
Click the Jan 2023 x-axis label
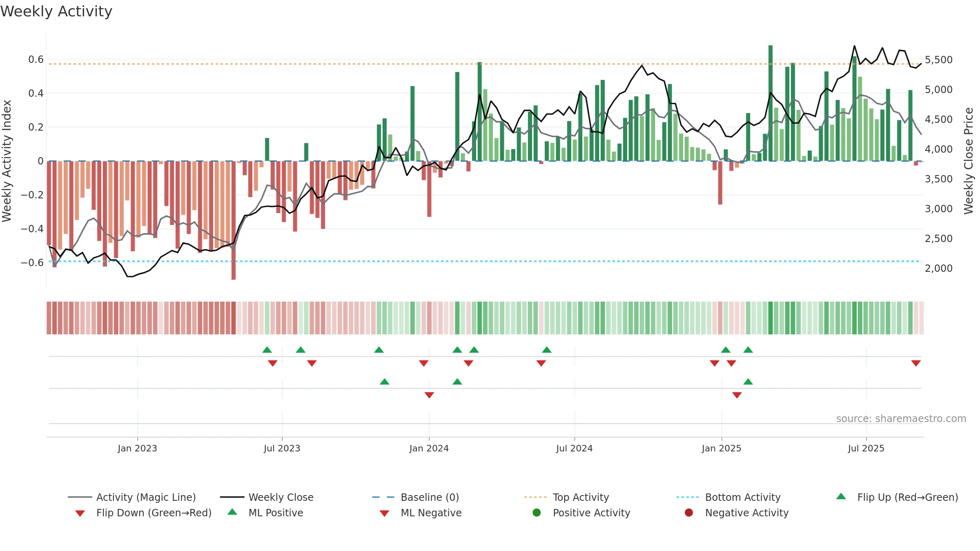click(x=137, y=448)
